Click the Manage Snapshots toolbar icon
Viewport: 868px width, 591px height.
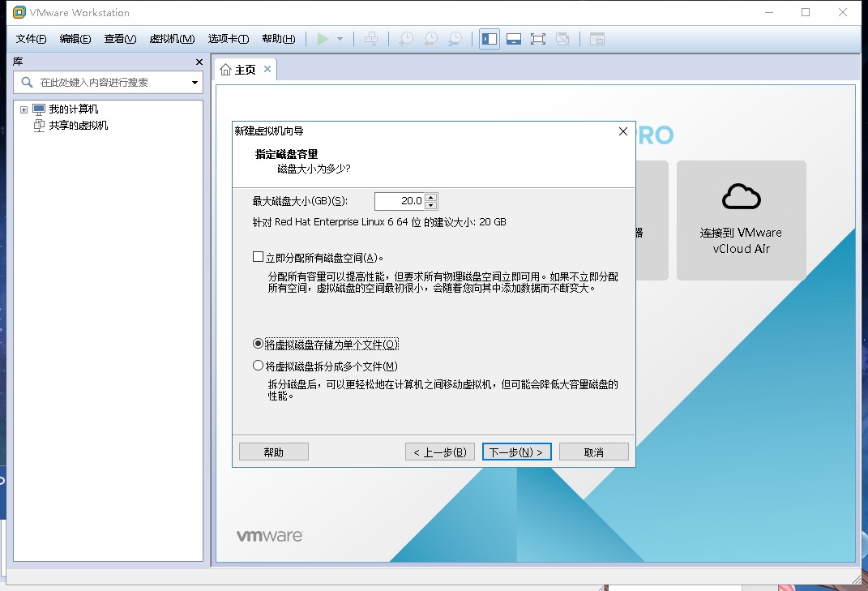(455, 39)
